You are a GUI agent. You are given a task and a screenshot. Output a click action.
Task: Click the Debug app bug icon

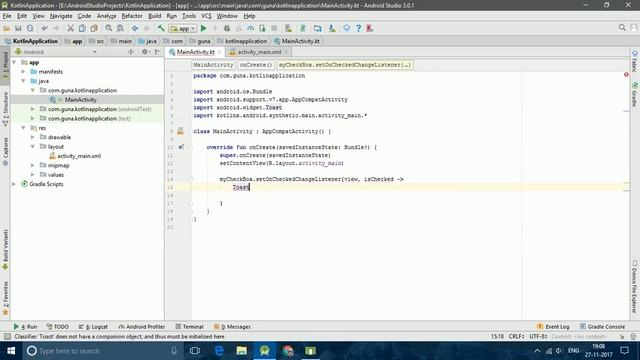[x=227, y=28]
